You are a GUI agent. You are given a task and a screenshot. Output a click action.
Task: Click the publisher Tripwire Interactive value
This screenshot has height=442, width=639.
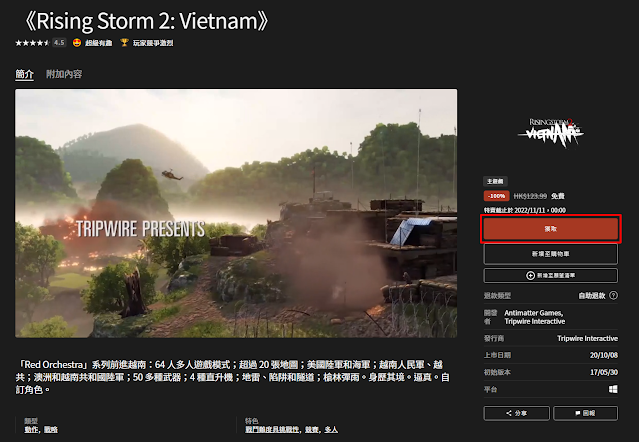tap(587, 339)
